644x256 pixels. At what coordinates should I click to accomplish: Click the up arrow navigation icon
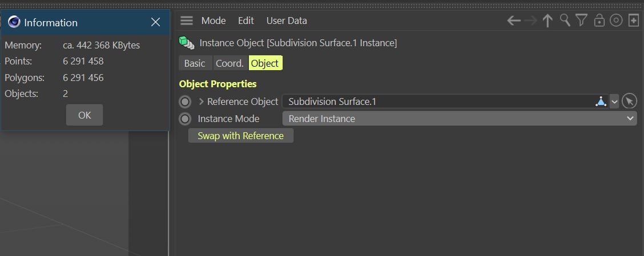coord(548,21)
